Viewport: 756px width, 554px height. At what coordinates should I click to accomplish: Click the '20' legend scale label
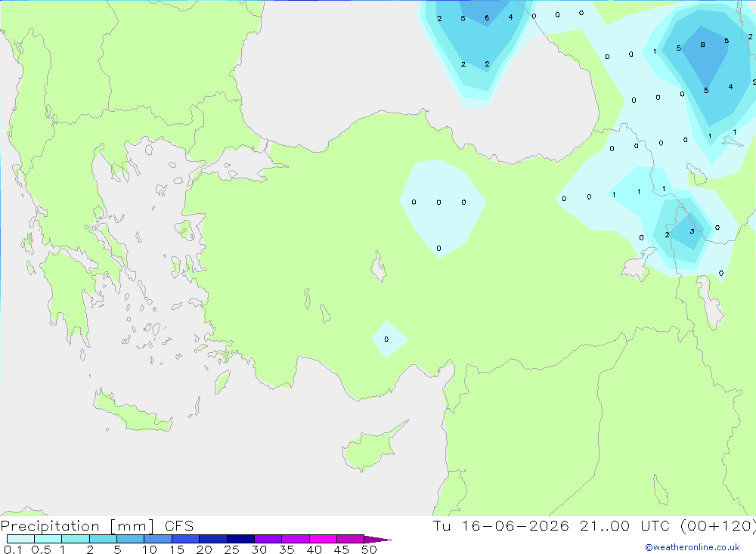pyautogui.click(x=204, y=549)
